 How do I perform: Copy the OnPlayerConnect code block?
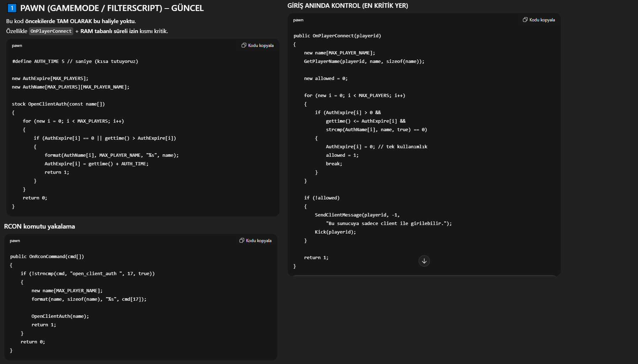(539, 20)
